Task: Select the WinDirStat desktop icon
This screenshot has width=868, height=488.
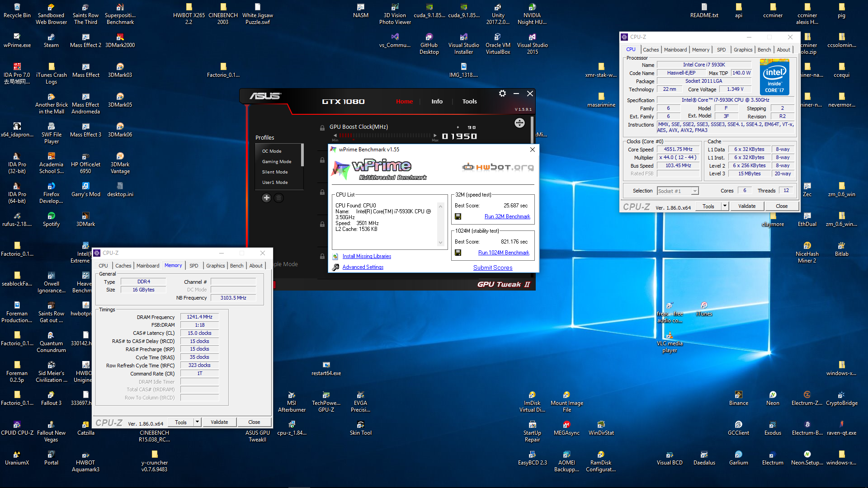Action: 601,428
